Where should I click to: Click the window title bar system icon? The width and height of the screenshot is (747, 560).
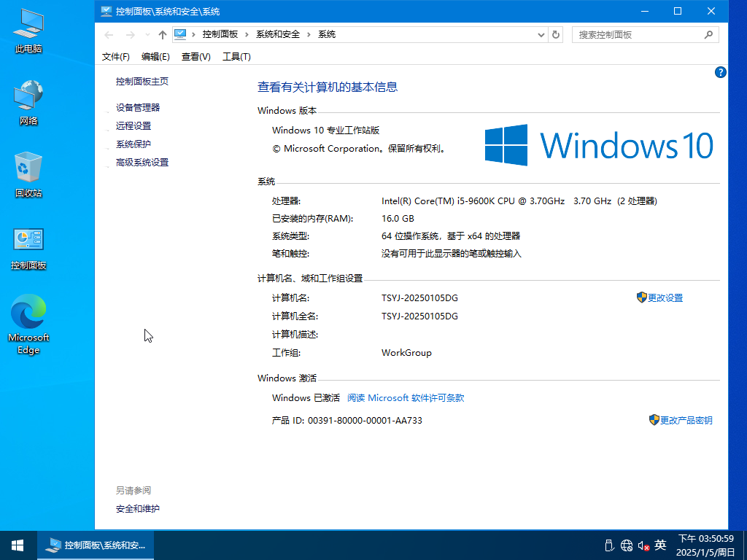pyautogui.click(x=106, y=11)
